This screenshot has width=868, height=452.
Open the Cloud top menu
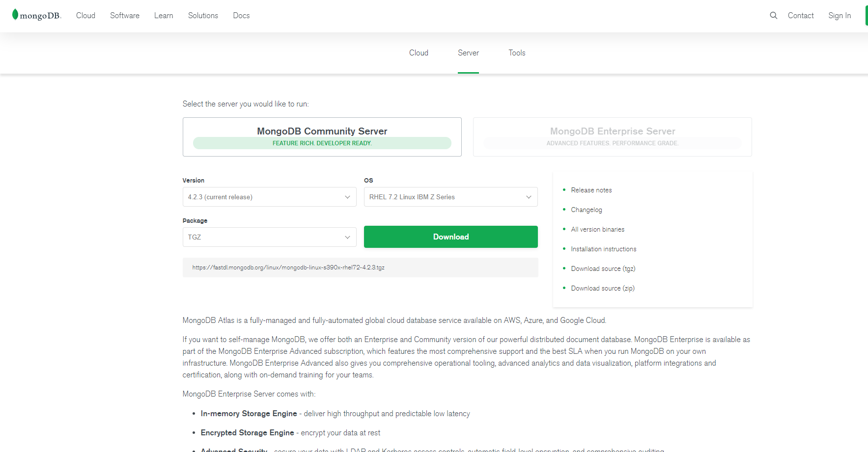[85, 16]
